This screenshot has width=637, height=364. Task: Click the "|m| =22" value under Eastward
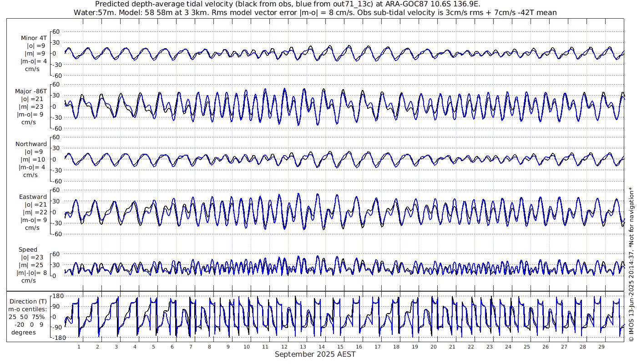coord(34,212)
